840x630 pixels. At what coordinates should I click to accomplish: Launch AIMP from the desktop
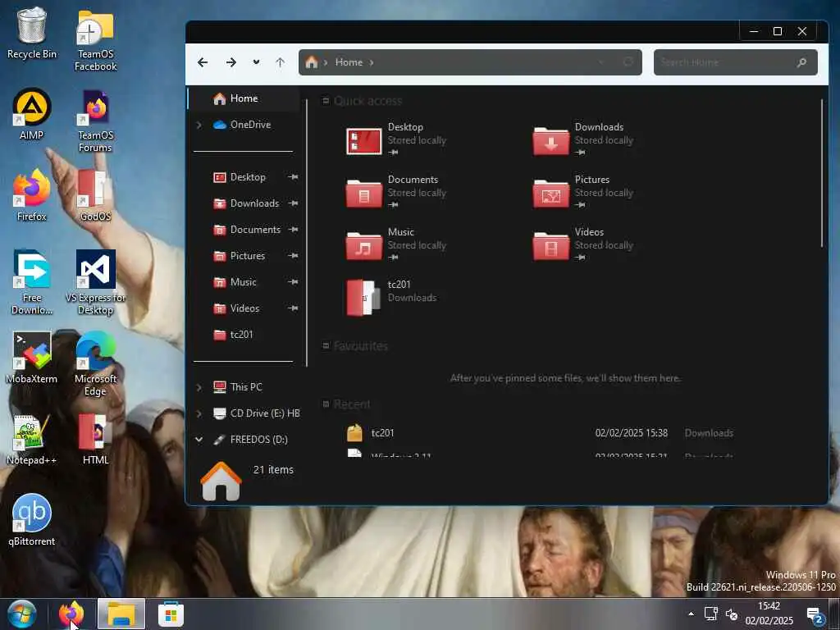click(32, 115)
